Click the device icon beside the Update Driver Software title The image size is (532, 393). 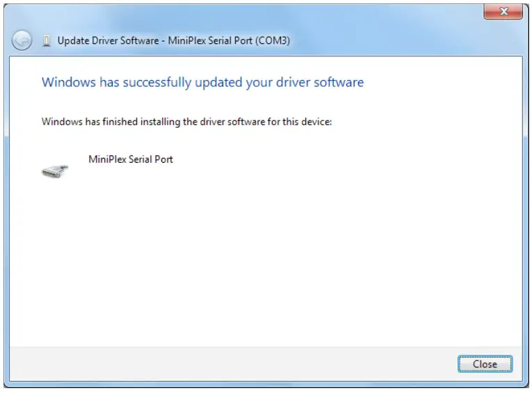(47, 41)
